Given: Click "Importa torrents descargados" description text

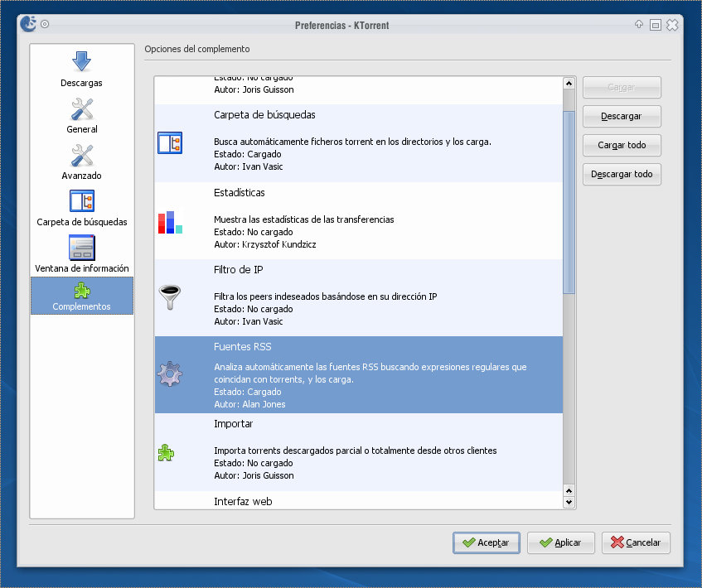Looking at the screenshot, I should 355,451.
